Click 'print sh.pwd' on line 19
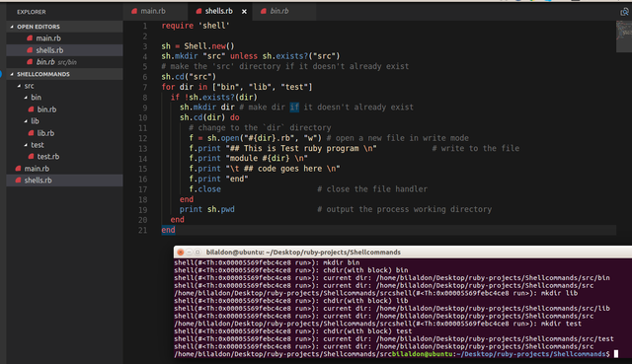Viewport: 632px width, 364px height. [x=206, y=209]
